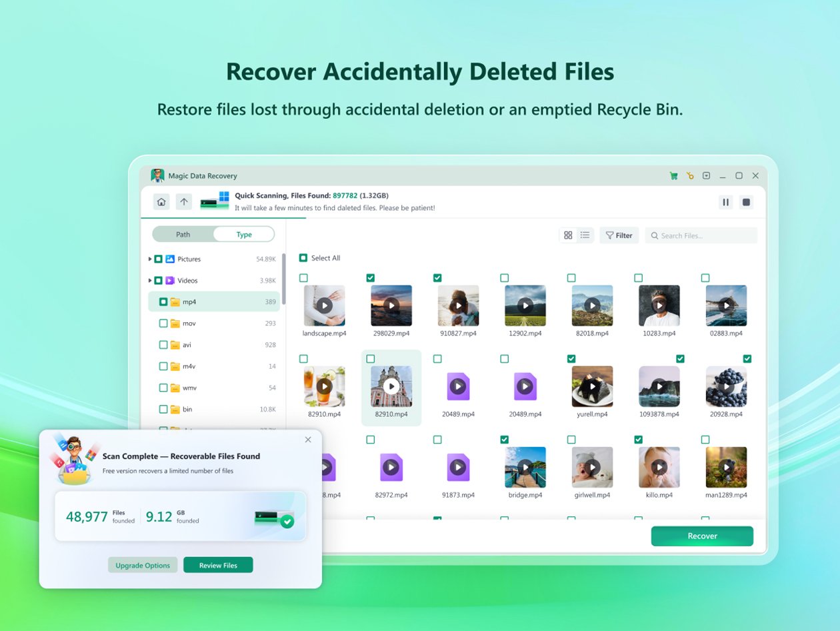Toggle the Pictures category checkbox
The height and width of the screenshot is (631, 840).
(x=158, y=259)
